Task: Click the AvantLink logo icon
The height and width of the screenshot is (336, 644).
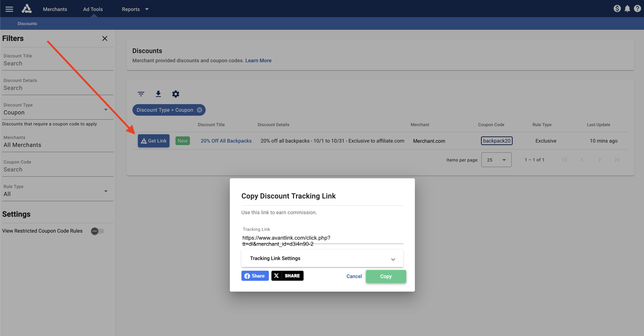Action: pyautogui.click(x=27, y=9)
